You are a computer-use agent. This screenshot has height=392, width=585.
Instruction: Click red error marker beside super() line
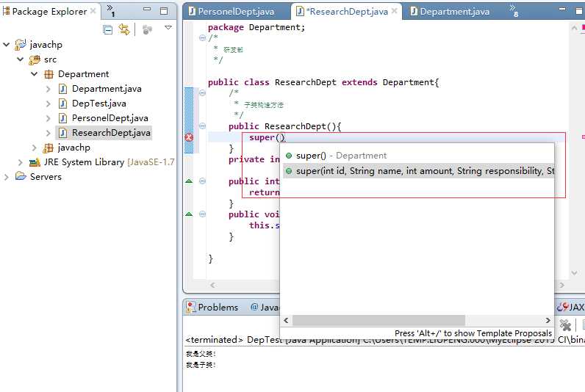pos(189,137)
